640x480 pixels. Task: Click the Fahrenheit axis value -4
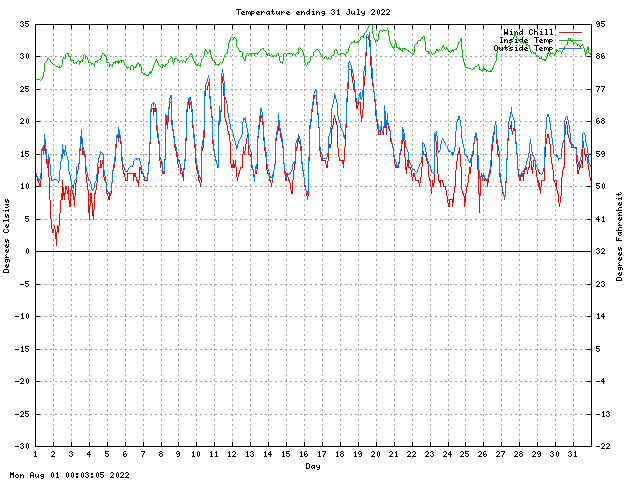[x=600, y=381]
